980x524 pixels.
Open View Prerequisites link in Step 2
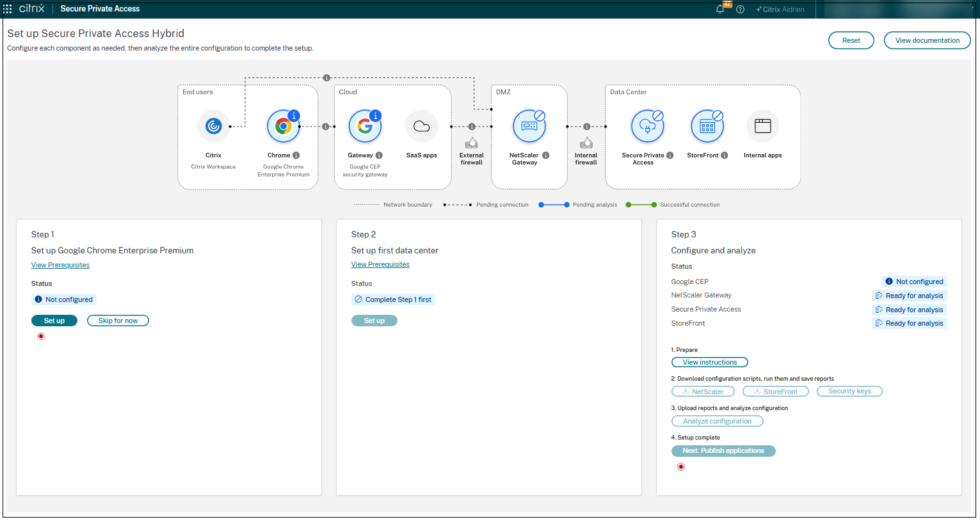380,264
